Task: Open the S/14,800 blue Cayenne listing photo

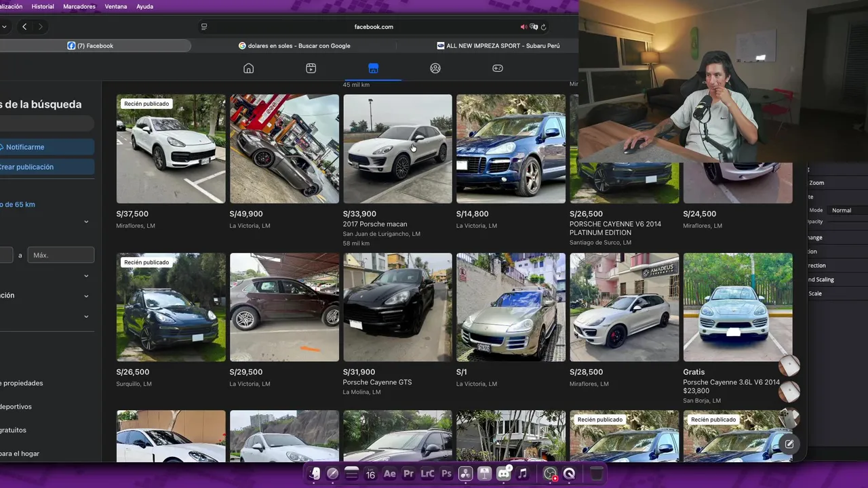Action: pyautogui.click(x=511, y=148)
